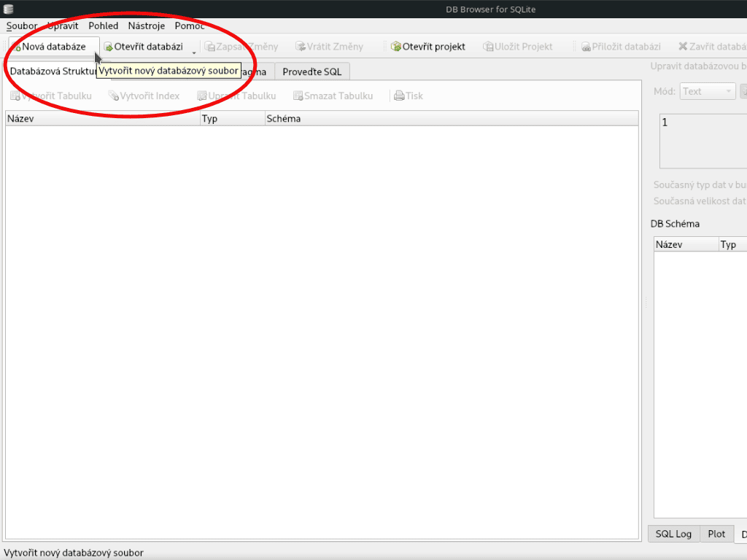Click the Uložit Projekt toolbar icon

[488, 47]
